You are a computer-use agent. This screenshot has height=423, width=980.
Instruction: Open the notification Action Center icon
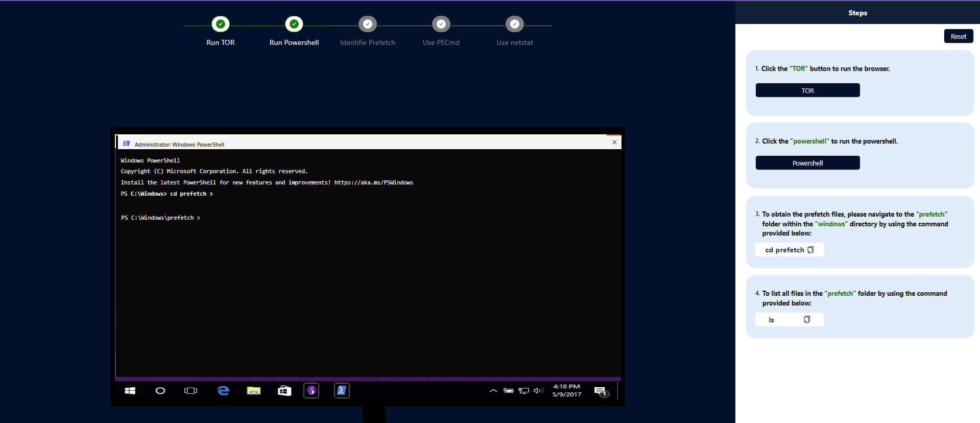point(601,391)
